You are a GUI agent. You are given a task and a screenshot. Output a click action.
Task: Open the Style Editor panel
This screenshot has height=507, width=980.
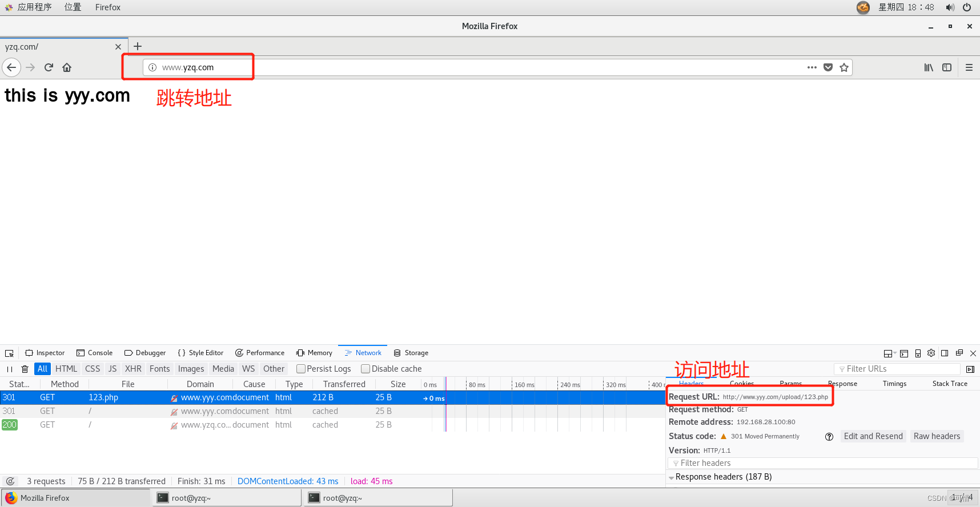click(x=200, y=353)
